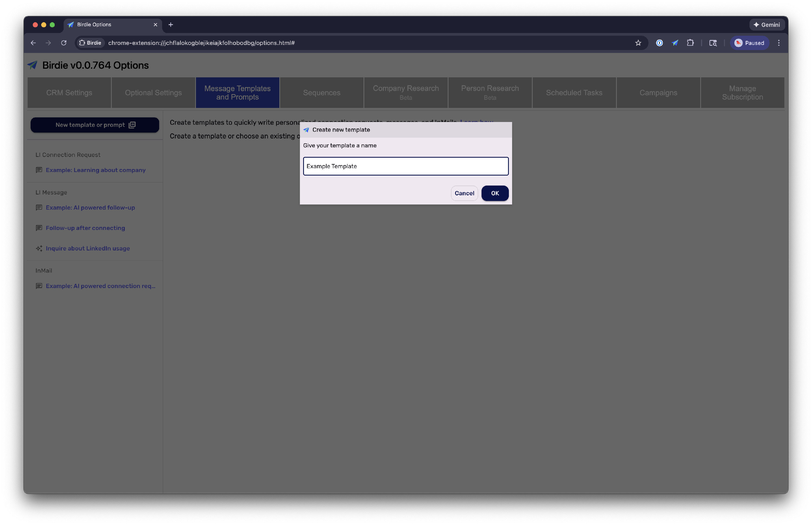
Task: Go back to previous page
Action: tap(33, 43)
